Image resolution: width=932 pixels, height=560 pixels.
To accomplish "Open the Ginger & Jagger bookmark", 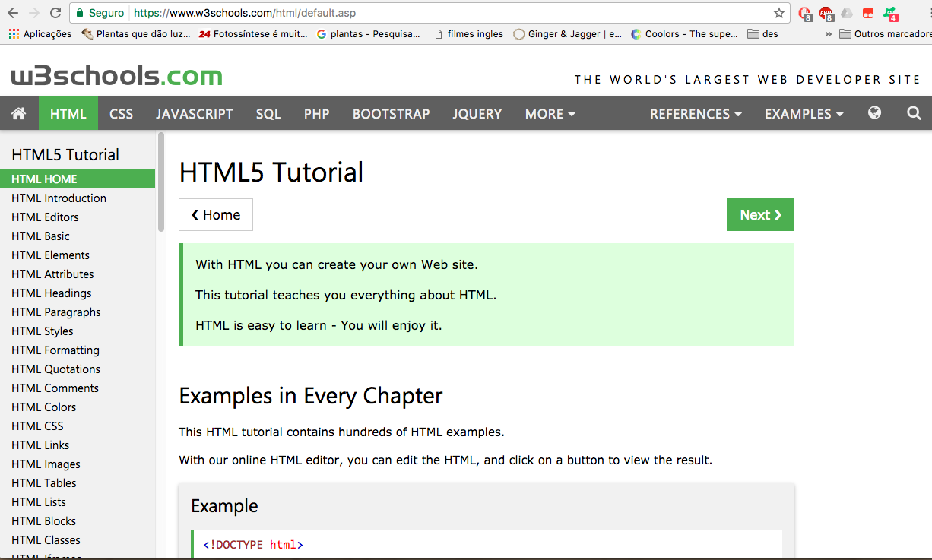I will point(567,34).
